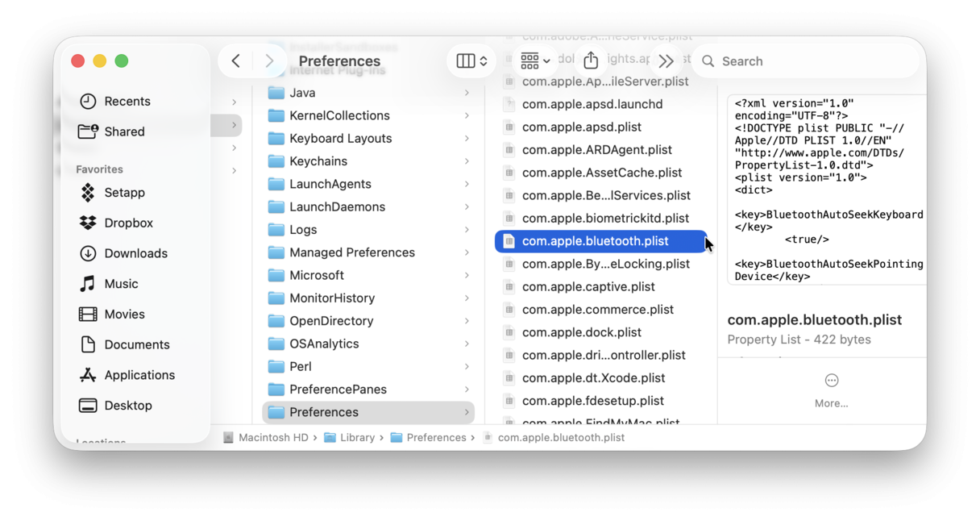The height and width of the screenshot is (521, 980).
Task: Click Macintosh HD in the path bar
Action: (x=272, y=438)
